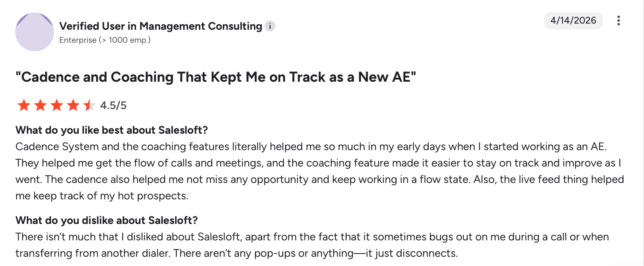
Task: Select the second rating star
Action: (x=40, y=105)
